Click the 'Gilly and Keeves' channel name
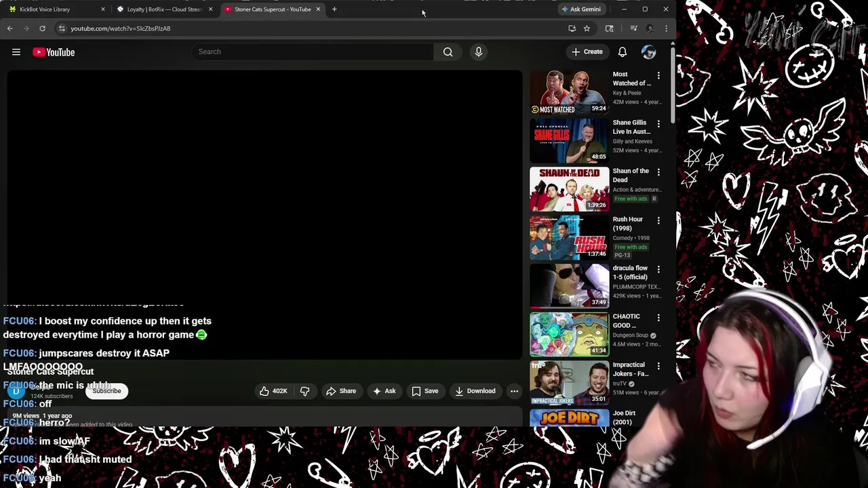The image size is (868, 488). [x=633, y=141]
